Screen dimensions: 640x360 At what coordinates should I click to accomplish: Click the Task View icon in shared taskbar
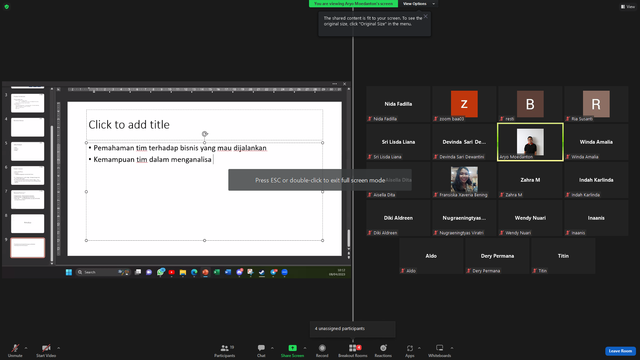pos(138,272)
